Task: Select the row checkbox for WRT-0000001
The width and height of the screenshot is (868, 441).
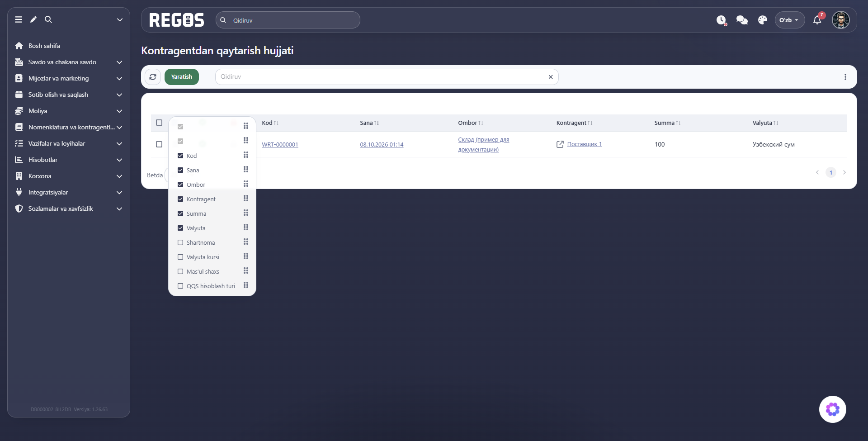Action: pos(159,144)
